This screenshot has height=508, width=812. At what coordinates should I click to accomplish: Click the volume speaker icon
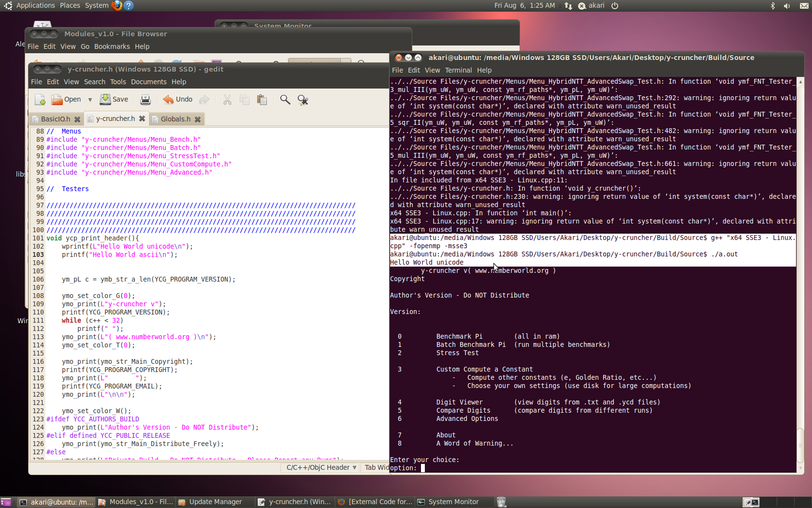pos(787,6)
